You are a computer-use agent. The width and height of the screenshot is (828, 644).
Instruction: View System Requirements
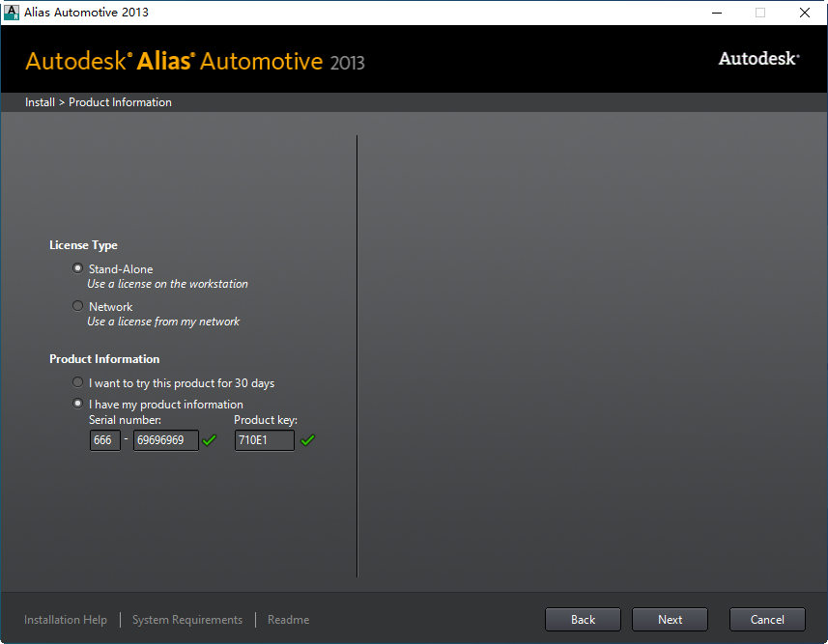187,620
